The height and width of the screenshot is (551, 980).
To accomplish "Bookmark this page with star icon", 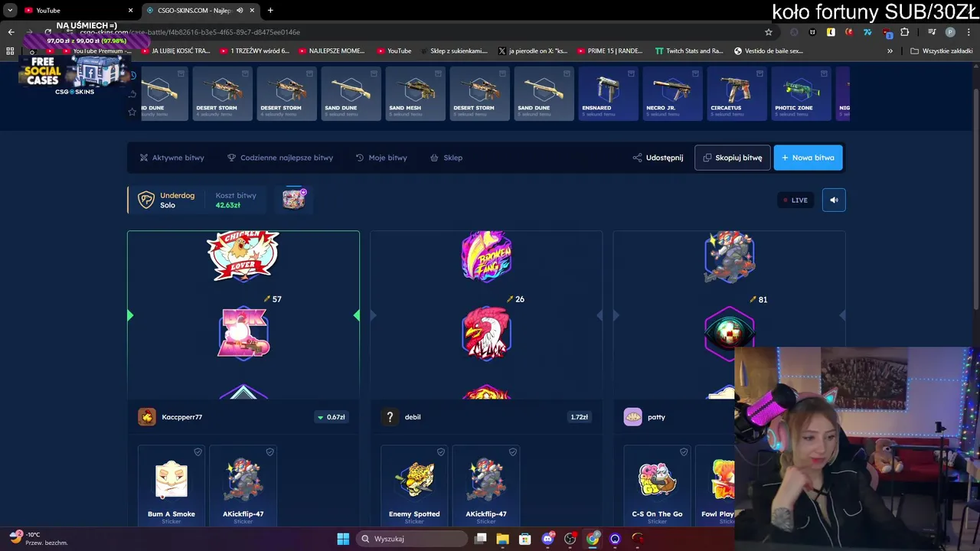I will point(769,32).
